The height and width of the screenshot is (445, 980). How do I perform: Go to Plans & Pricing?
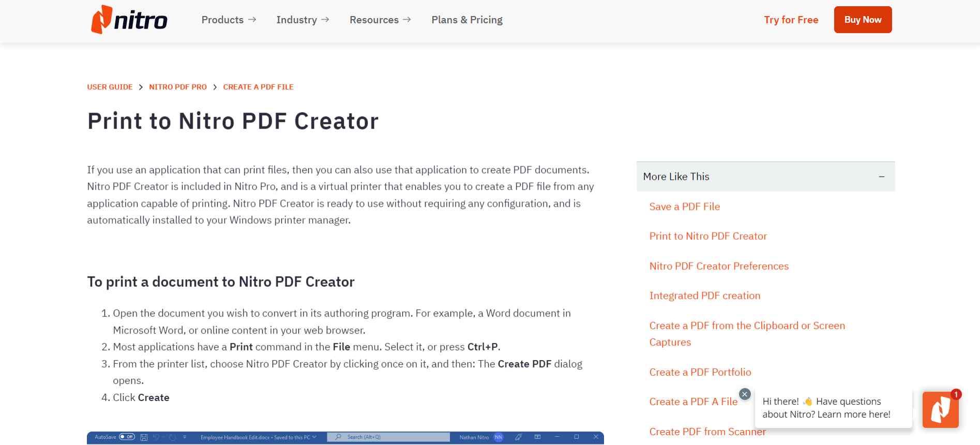466,20
